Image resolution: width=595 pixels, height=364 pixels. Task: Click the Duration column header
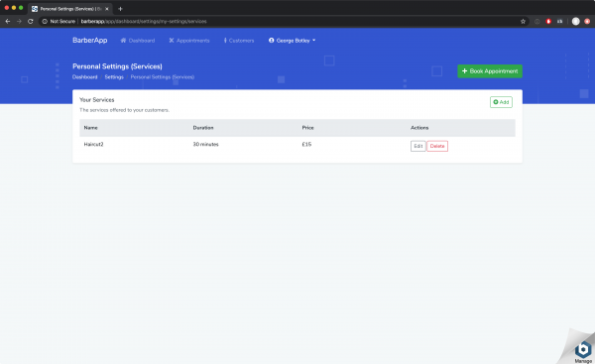click(x=203, y=128)
